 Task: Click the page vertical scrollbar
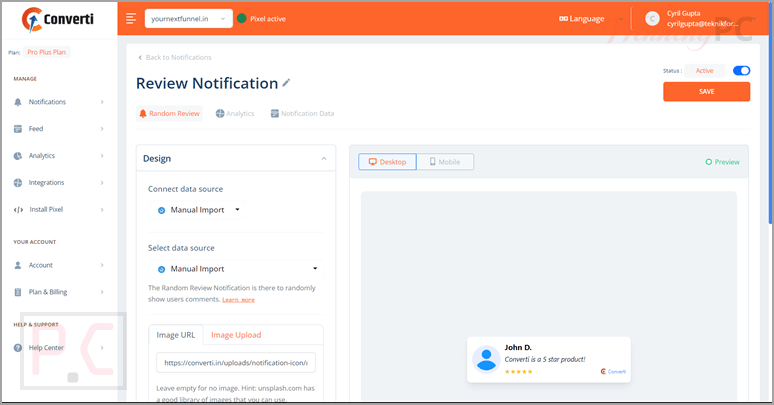[771, 114]
